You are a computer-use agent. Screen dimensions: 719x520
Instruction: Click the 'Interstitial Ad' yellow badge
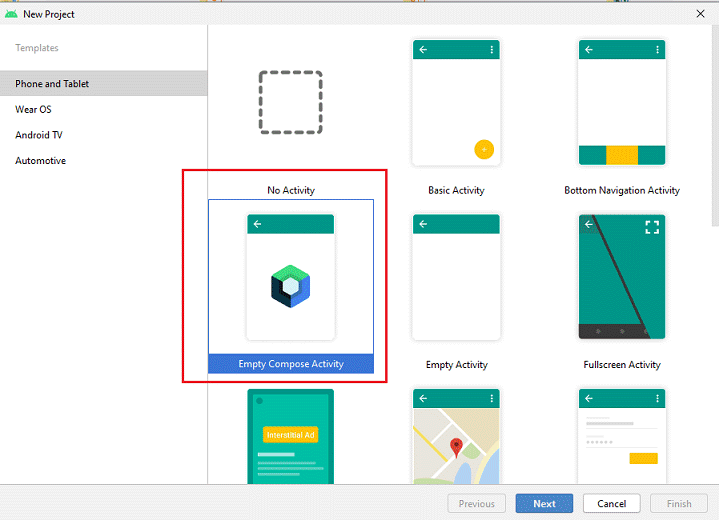291,435
